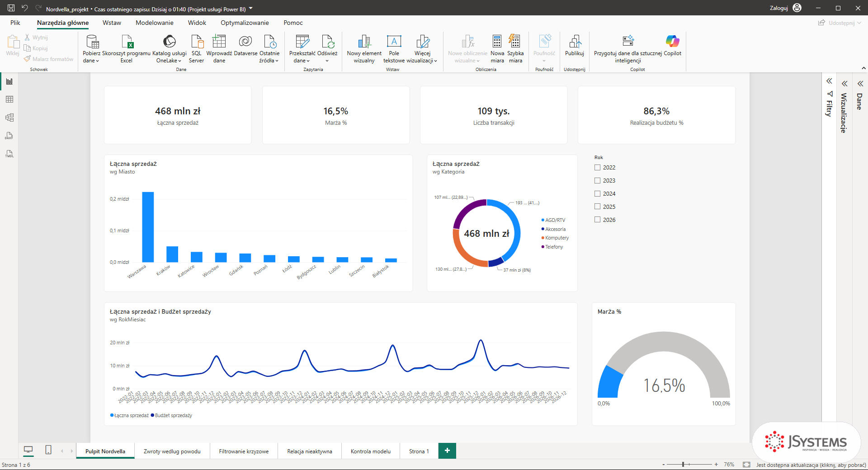
Task: Check the 2026 year filter
Action: (x=597, y=220)
